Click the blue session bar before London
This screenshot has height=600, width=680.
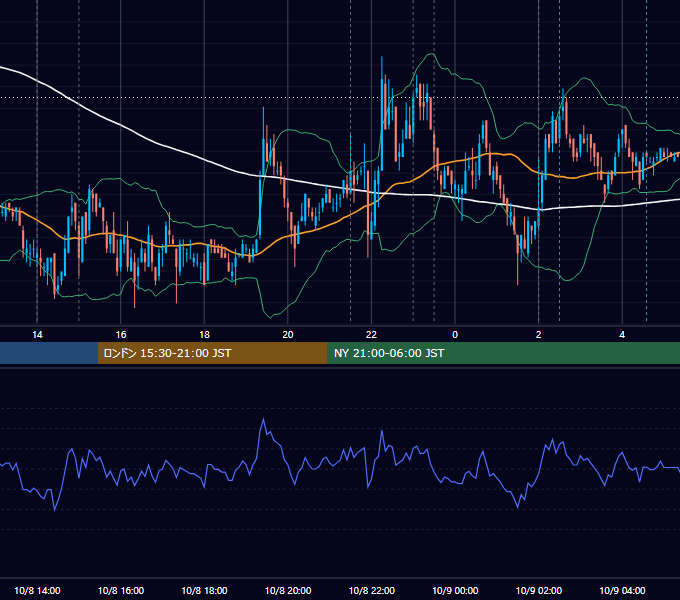49,353
